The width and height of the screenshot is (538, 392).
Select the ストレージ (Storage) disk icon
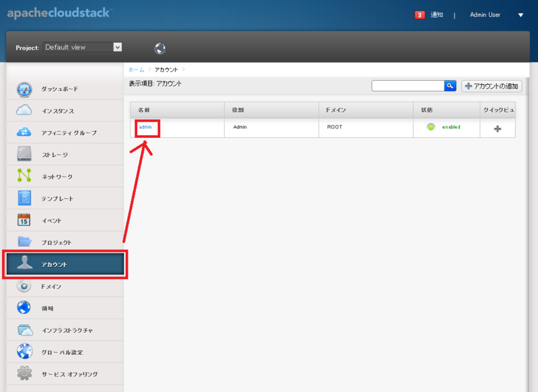tap(25, 154)
